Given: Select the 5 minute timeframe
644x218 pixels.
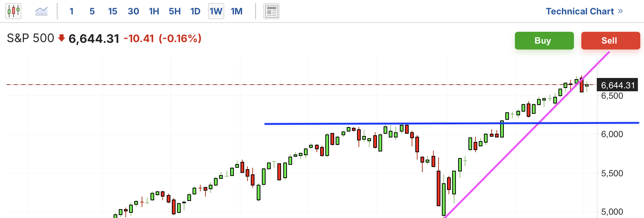Looking at the screenshot, I should click(92, 11).
